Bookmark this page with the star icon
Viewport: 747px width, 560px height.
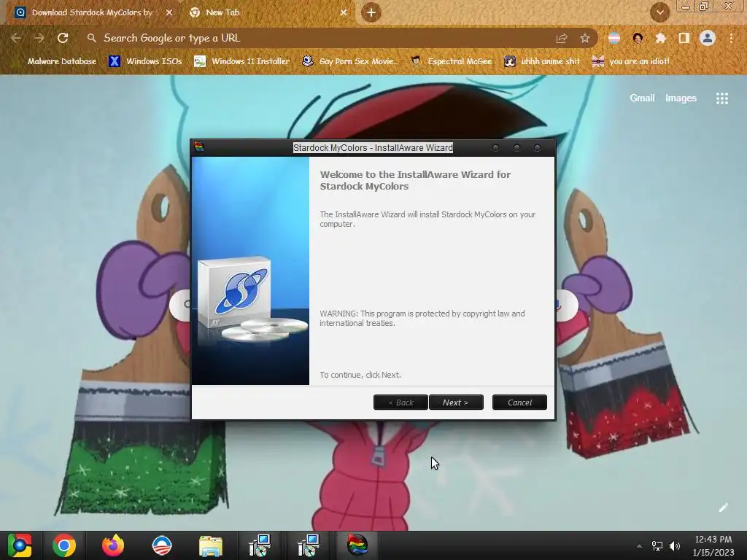tap(585, 38)
